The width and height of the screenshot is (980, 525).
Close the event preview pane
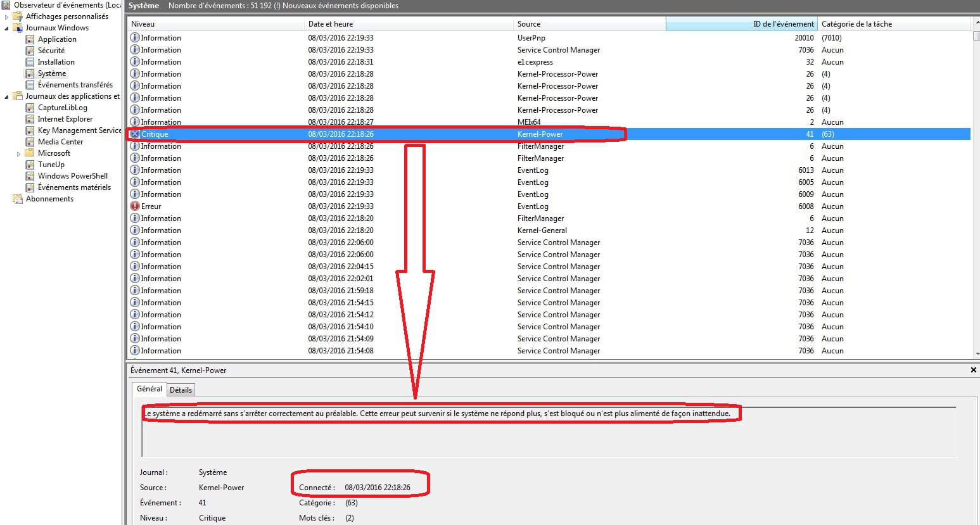coord(973,370)
